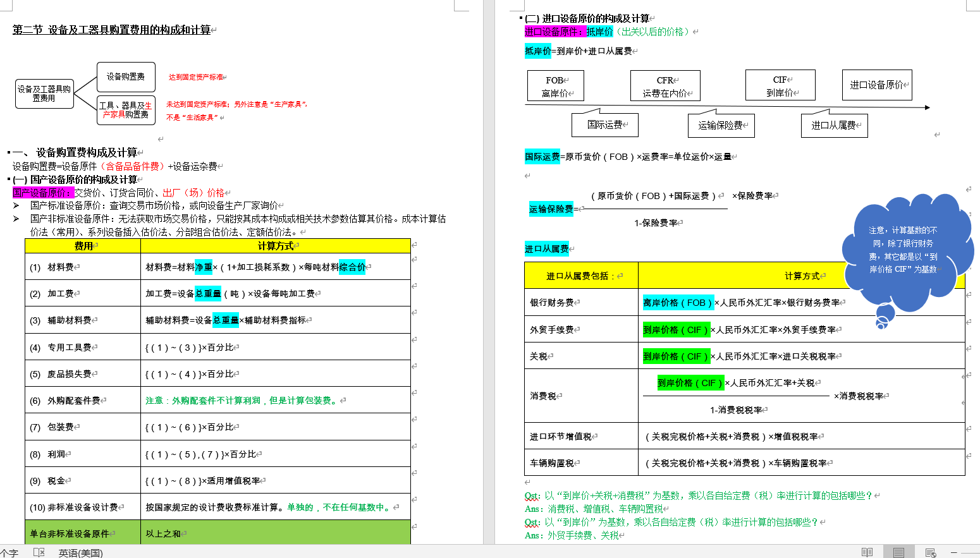The image size is (980, 558).
Task: Click the 进口从属费 callout box
Action: (835, 125)
